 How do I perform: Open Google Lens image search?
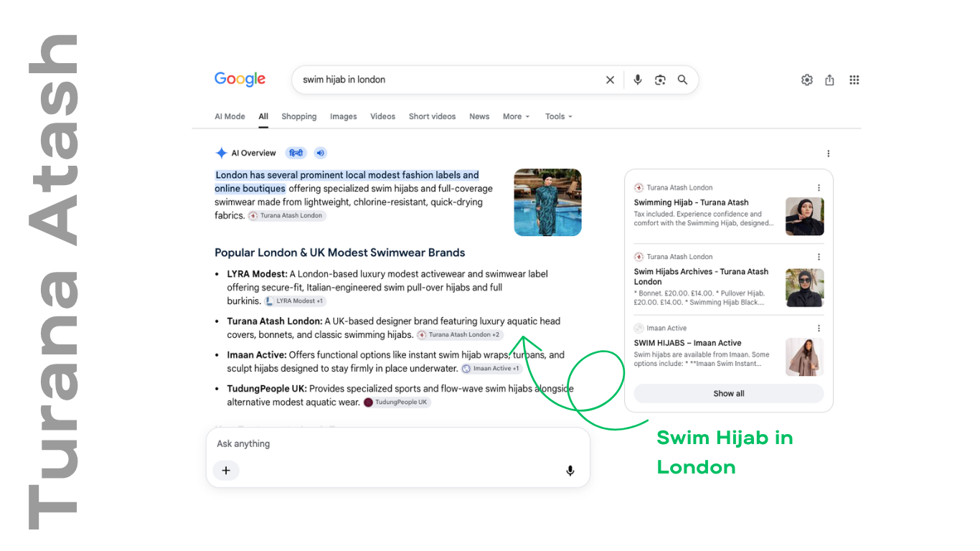[x=660, y=80]
